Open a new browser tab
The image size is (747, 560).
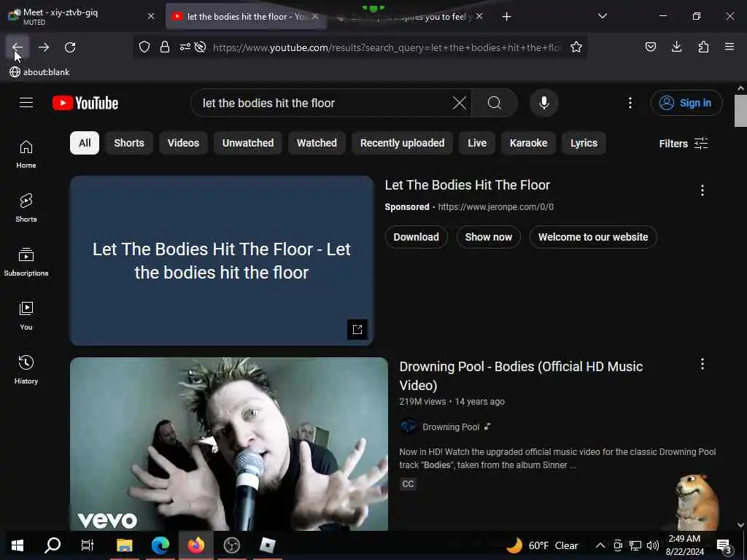[506, 17]
